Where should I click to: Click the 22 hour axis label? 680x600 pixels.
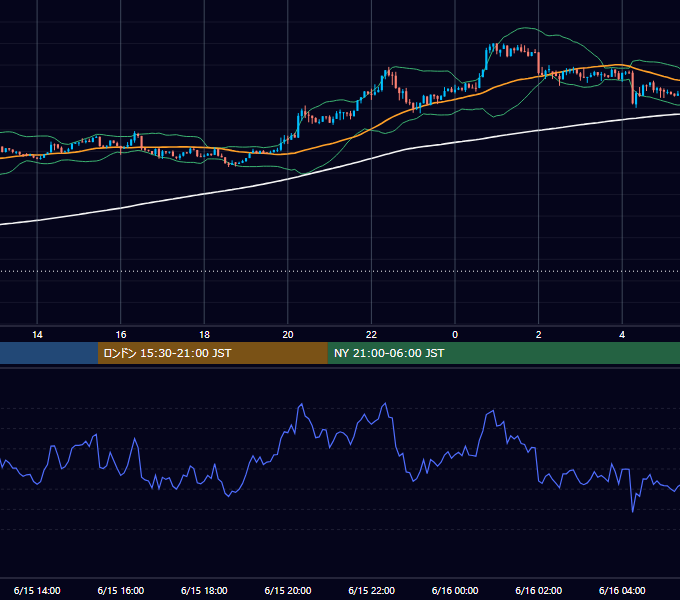pyautogui.click(x=371, y=335)
